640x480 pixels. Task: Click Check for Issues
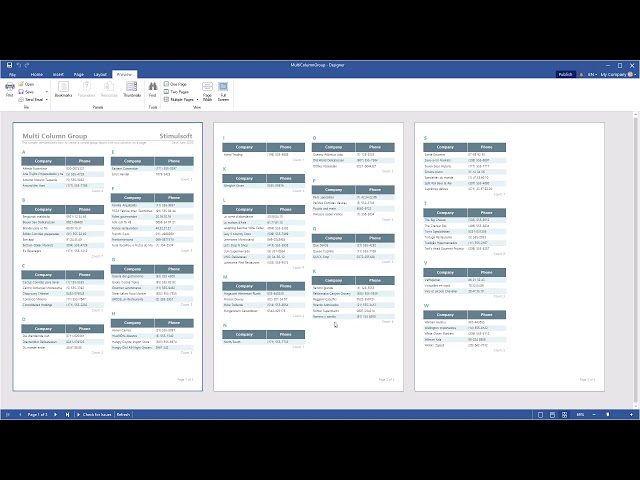click(x=94, y=414)
